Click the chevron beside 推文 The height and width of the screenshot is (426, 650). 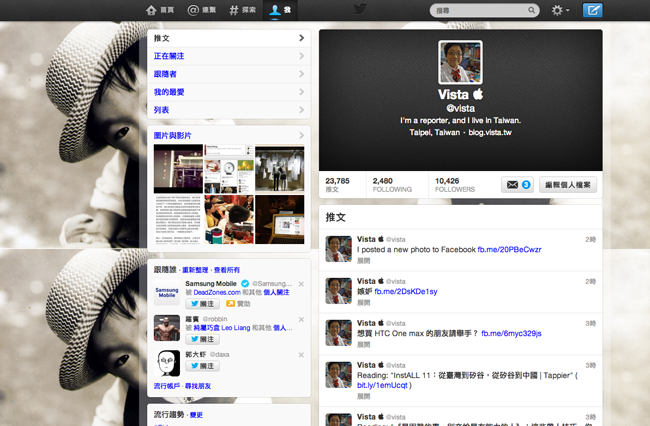pyautogui.click(x=302, y=38)
